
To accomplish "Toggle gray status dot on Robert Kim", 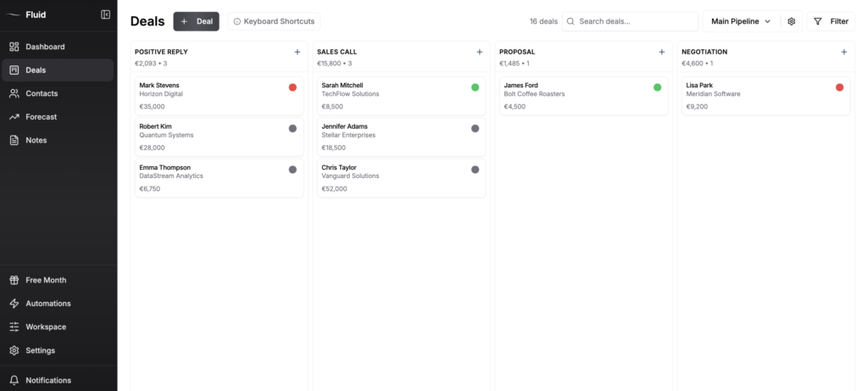I will 292,128.
